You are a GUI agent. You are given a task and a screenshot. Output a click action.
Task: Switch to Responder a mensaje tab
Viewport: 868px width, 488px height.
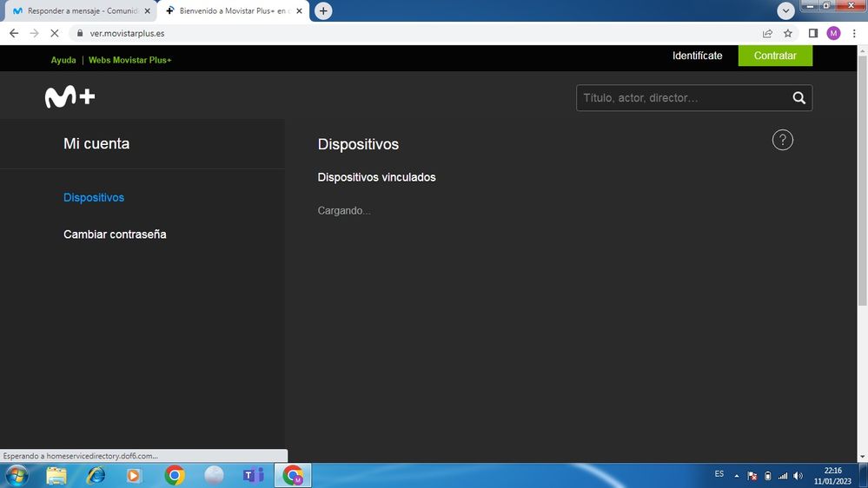coord(76,11)
